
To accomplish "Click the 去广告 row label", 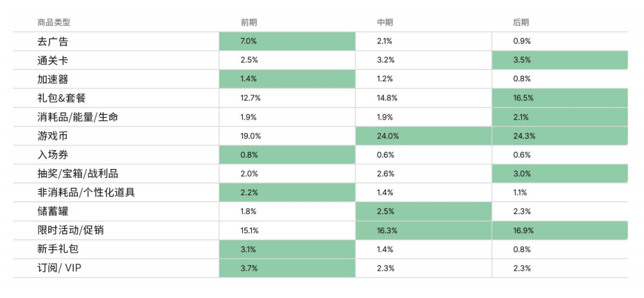I will pyautogui.click(x=53, y=41).
